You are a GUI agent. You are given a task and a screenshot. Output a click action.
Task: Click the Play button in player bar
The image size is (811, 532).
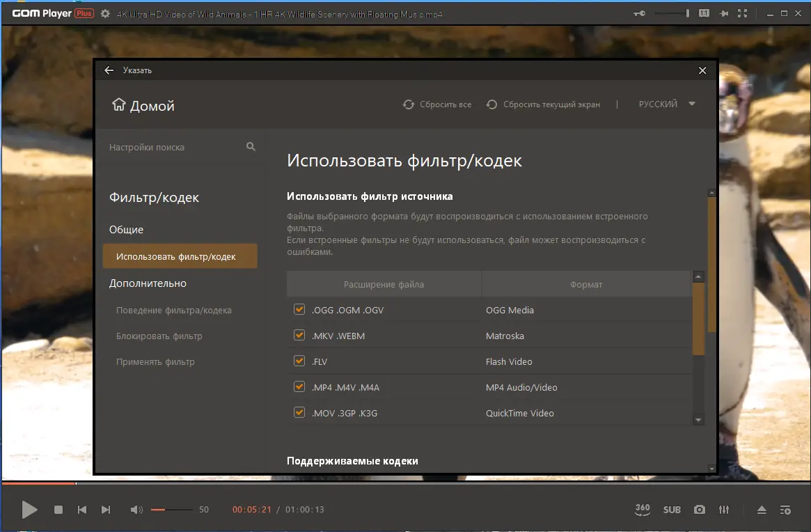tap(29, 510)
